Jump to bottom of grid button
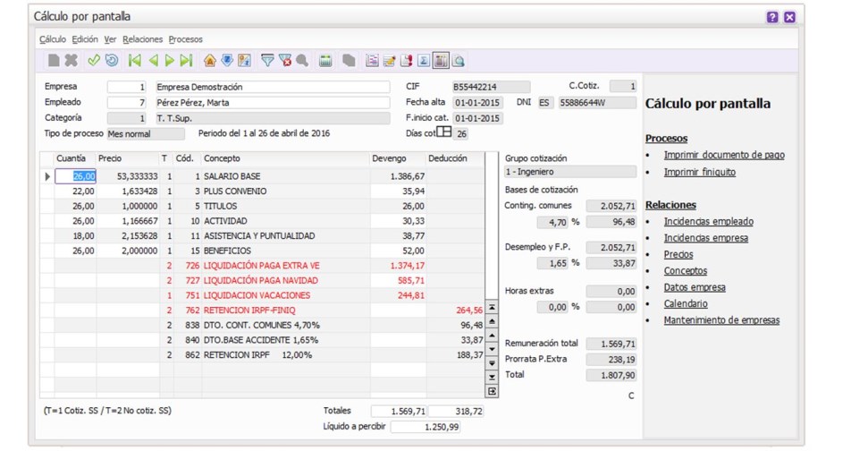 [492, 378]
